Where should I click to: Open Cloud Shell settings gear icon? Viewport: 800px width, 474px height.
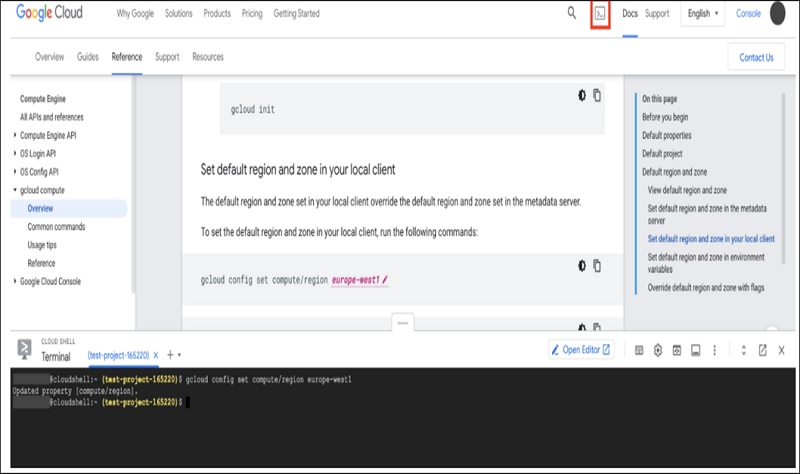658,350
